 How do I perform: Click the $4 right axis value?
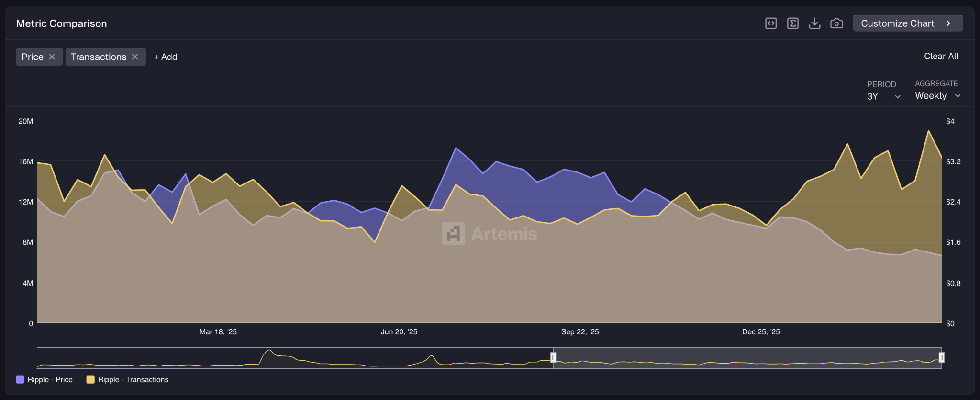click(950, 121)
